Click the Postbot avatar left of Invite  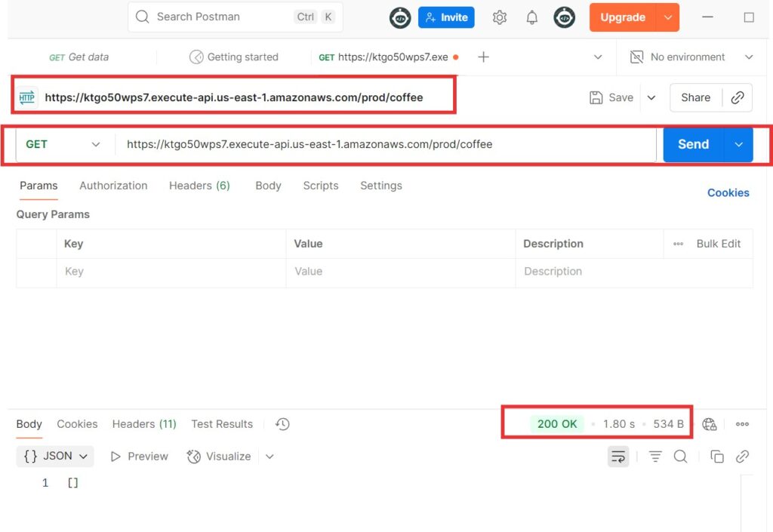click(x=400, y=18)
